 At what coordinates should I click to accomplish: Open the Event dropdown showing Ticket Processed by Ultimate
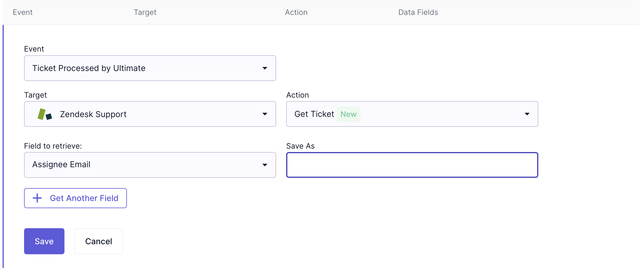pos(150,68)
